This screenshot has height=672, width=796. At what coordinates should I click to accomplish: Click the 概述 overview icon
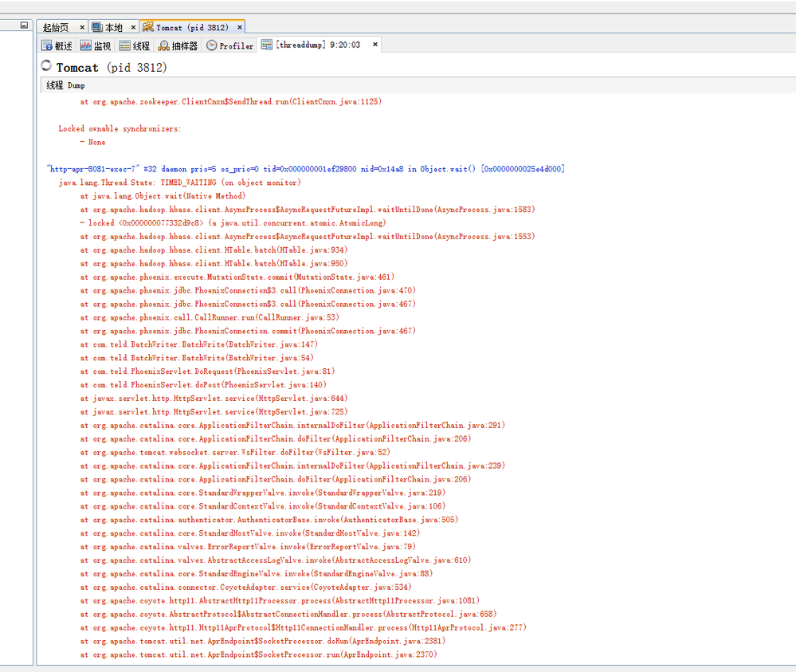pos(47,45)
